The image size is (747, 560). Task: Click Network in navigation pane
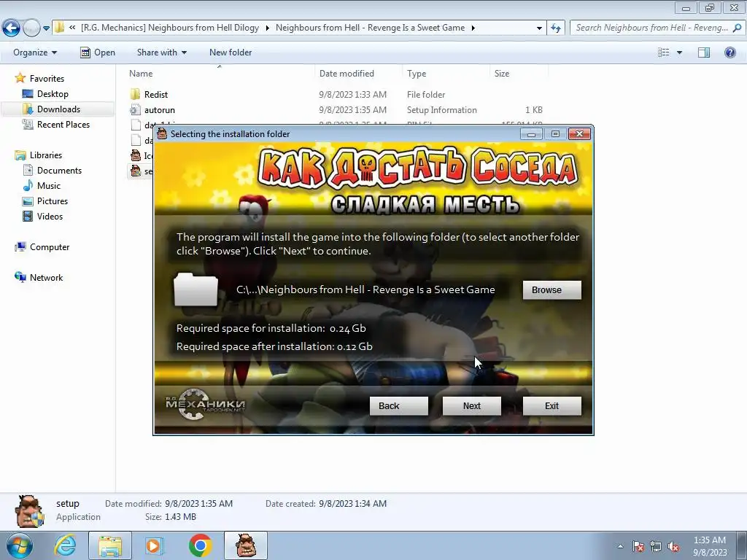(x=46, y=278)
